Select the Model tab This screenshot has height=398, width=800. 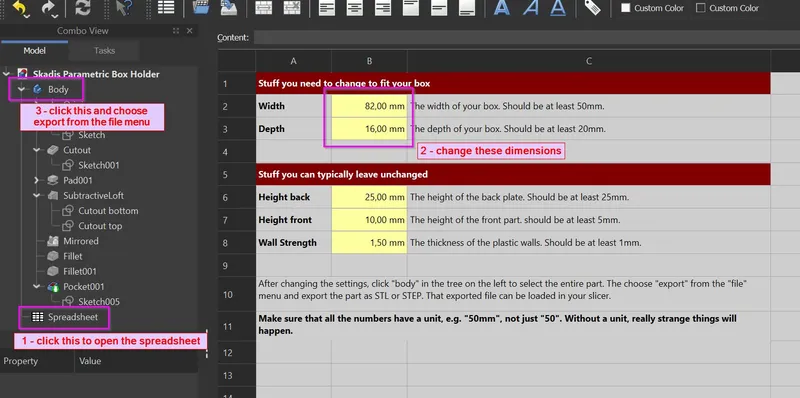(35, 51)
